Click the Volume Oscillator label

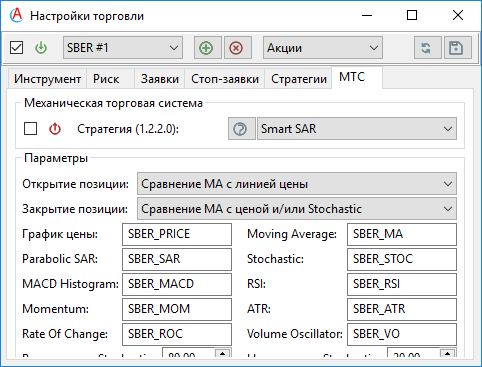click(x=295, y=334)
